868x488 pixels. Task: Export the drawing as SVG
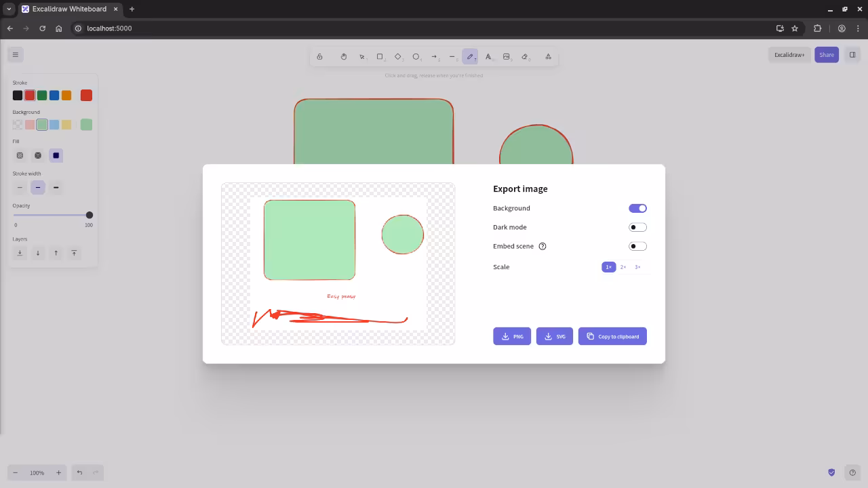[x=554, y=335]
